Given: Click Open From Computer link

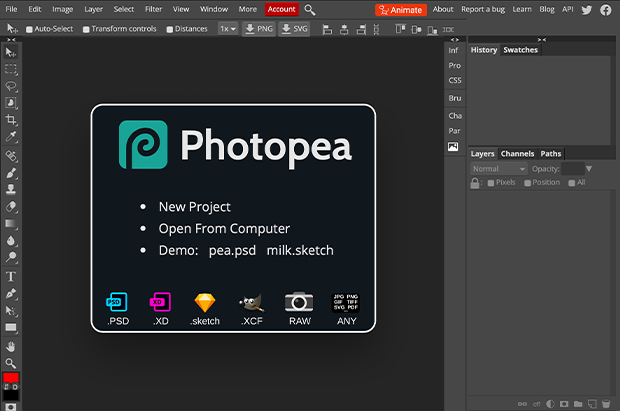Looking at the screenshot, I should coord(224,229).
